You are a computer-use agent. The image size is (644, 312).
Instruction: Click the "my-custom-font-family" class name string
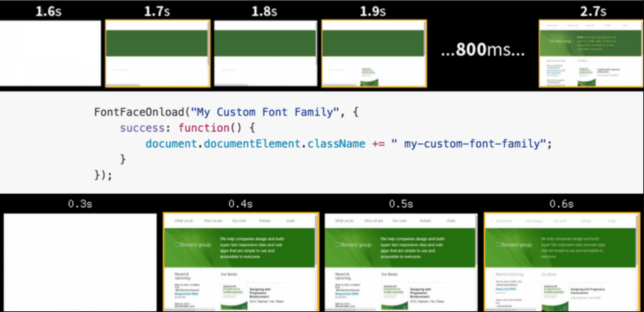point(472,144)
